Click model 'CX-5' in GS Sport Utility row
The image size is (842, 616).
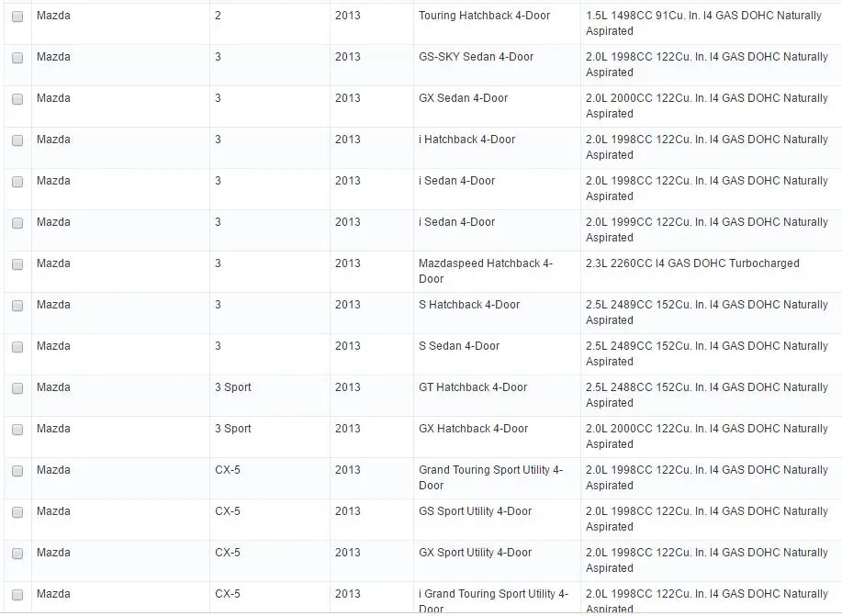pyautogui.click(x=228, y=512)
